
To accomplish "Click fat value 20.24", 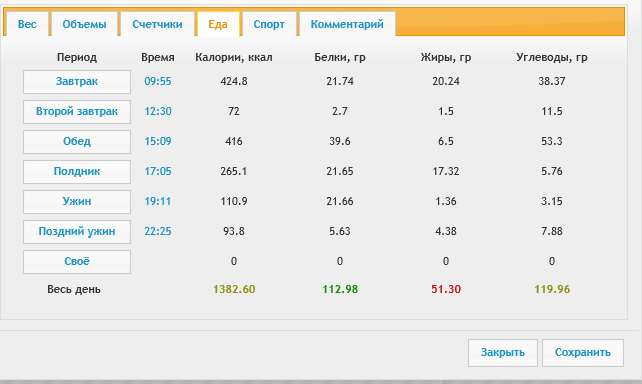I will point(446,81).
